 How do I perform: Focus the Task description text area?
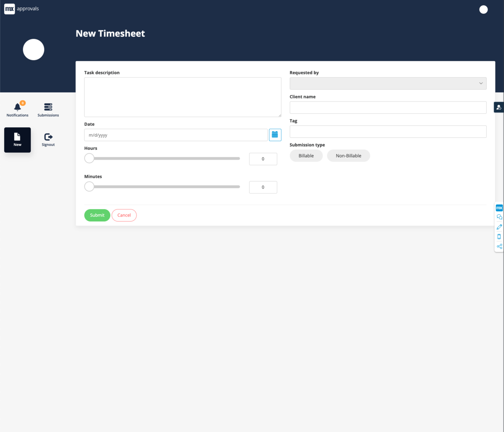coord(183,97)
